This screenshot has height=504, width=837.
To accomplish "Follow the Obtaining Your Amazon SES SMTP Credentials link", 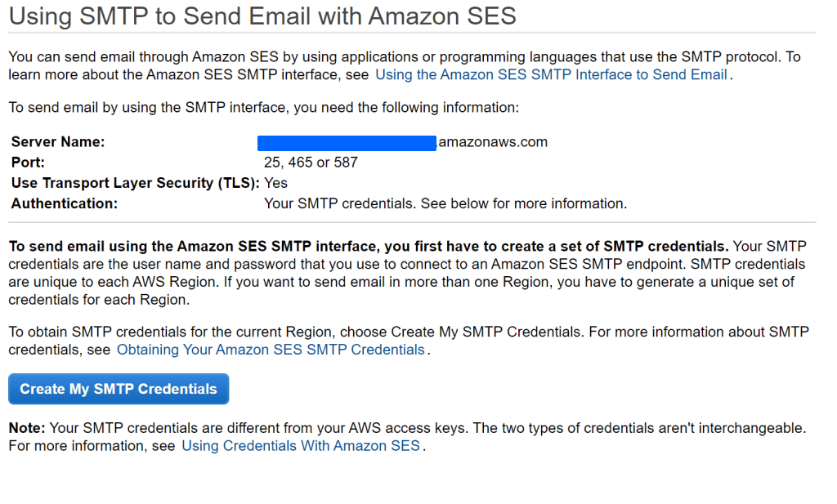I will pos(271,350).
